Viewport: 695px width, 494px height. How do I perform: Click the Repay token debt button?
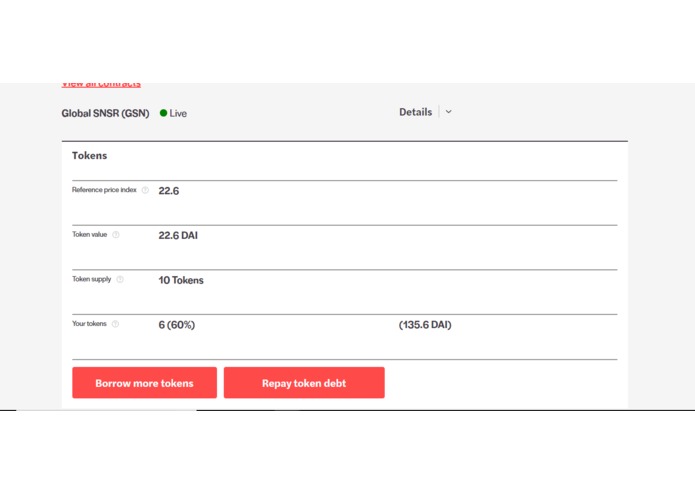(304, 383)
